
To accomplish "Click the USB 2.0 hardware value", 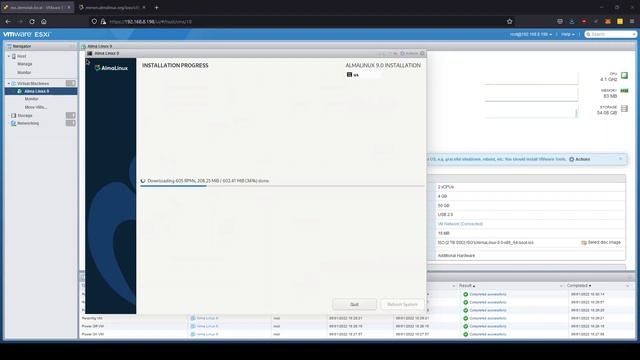I will click(445, 215).
